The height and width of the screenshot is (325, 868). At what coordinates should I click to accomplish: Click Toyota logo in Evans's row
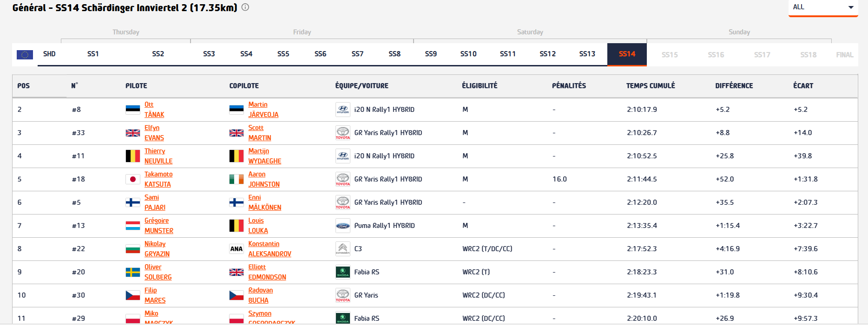[343, 133]
